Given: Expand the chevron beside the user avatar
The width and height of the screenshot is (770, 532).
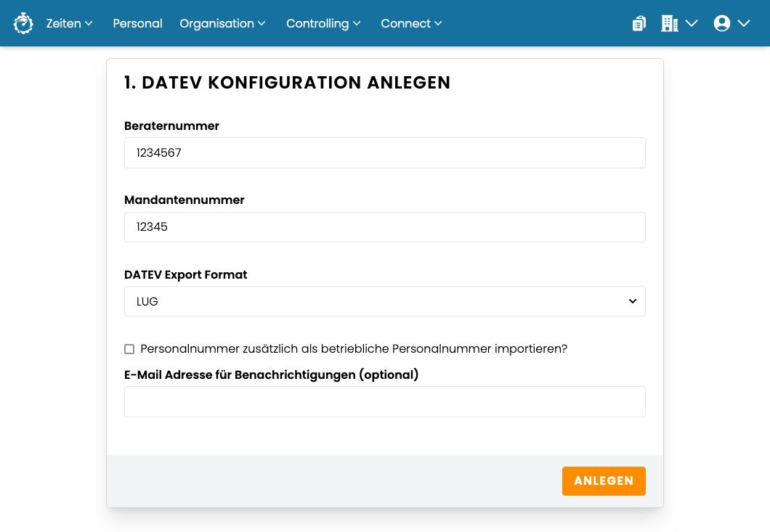Looking at the screenshot, I should point(744,23).
